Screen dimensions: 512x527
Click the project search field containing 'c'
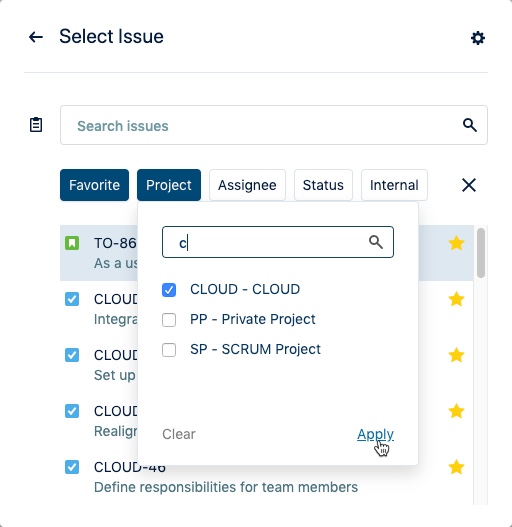(x=278, y=242)
